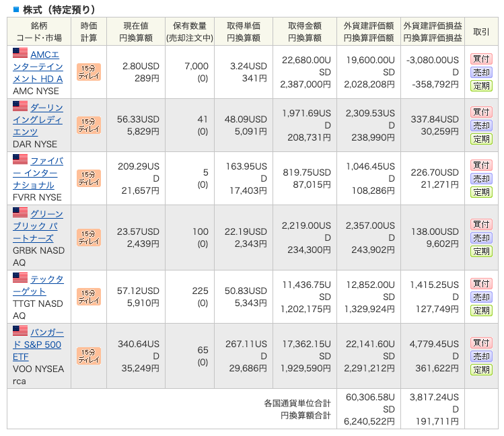Viewport: 504px width, 436px height.
Task: Click 売却 button in TTGT row
Action: tap(481, 297)
